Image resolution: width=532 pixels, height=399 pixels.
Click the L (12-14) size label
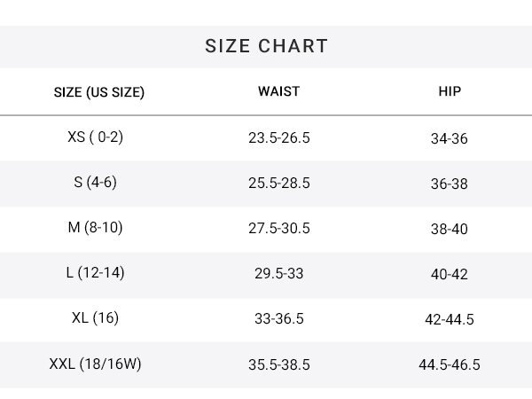(95, 272)
